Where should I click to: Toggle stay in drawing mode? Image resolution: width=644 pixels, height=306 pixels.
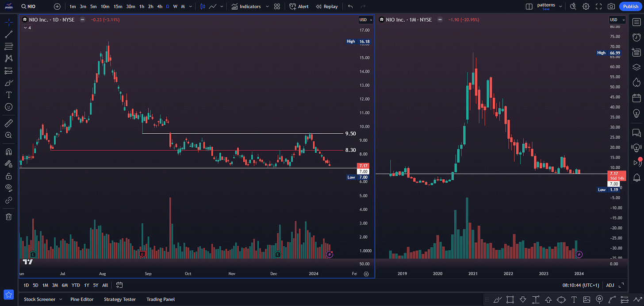(9, 163)
